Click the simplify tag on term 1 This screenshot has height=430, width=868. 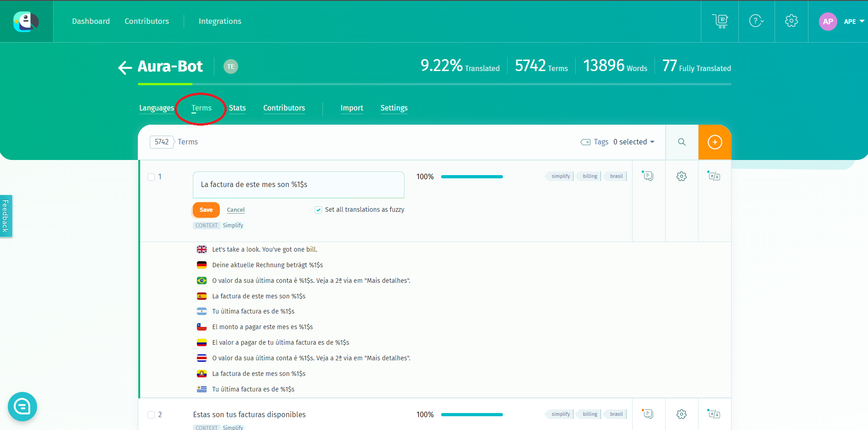coord(560,176)
